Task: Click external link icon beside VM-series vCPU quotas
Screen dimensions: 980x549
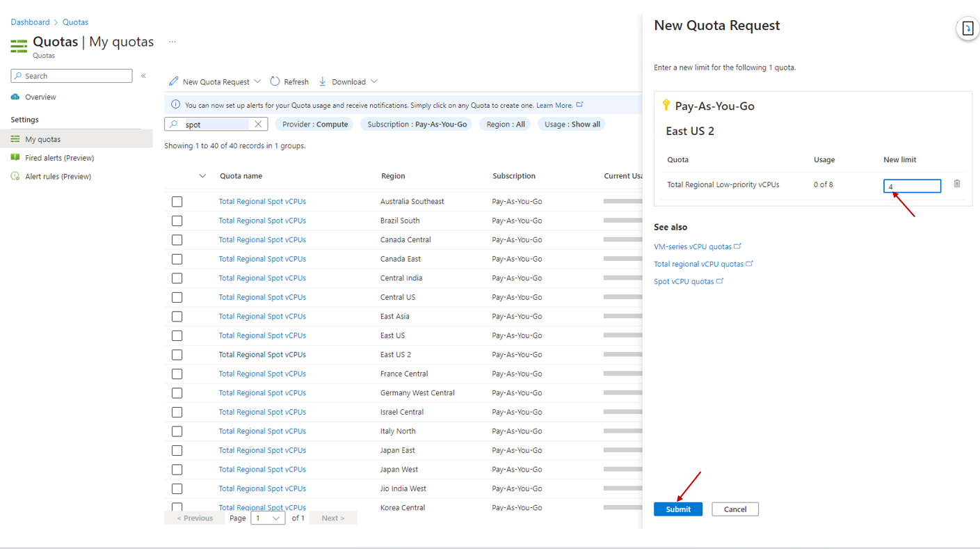Action: tap(738, 246)
